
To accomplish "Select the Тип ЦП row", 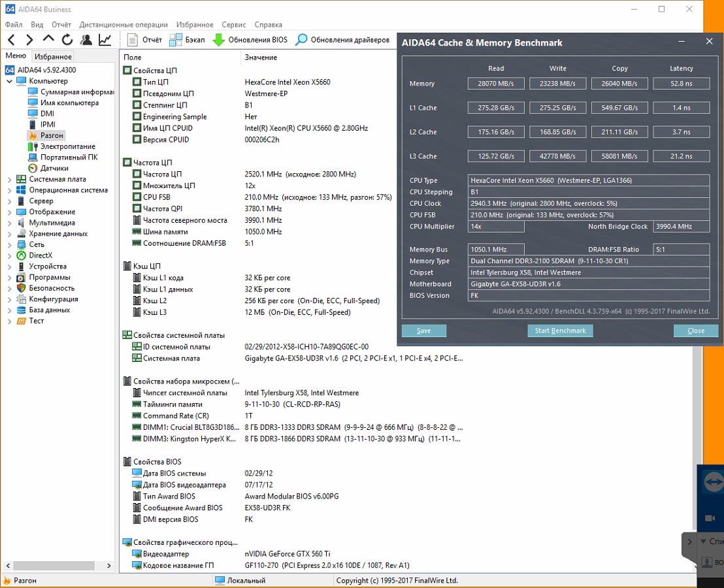I will (x=259, y=82).
